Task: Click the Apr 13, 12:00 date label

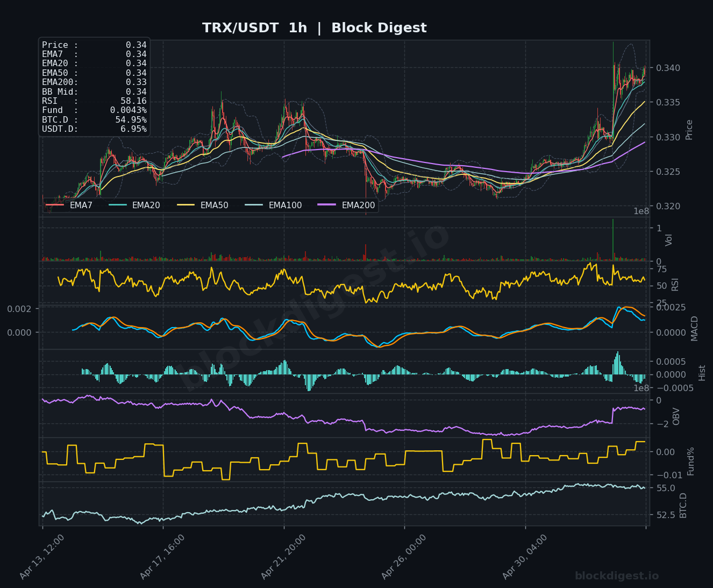Action: (42, 556)
